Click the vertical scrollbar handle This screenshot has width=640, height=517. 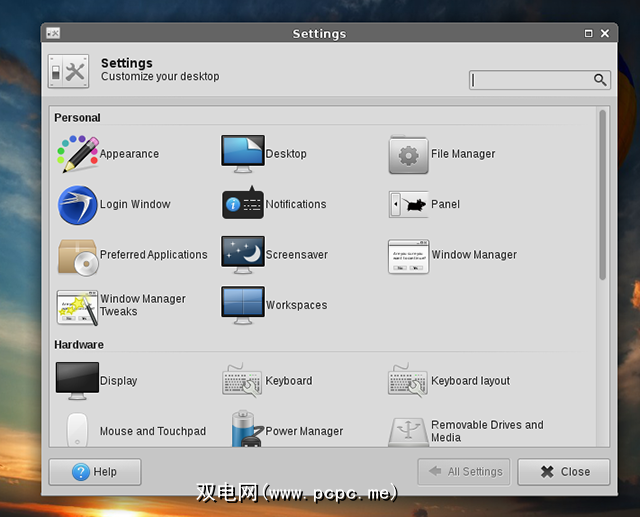(602, 195)
